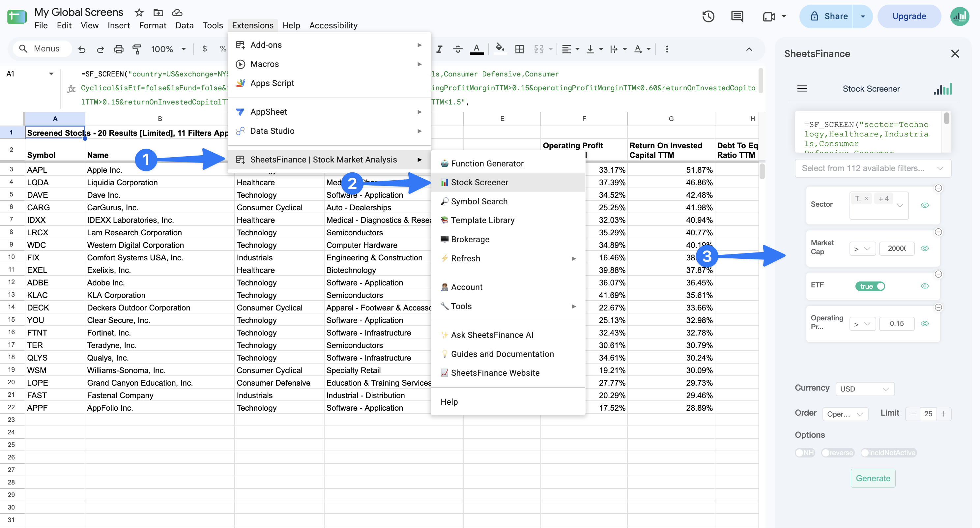Click the move to folder icon

[x=158, y=13]
